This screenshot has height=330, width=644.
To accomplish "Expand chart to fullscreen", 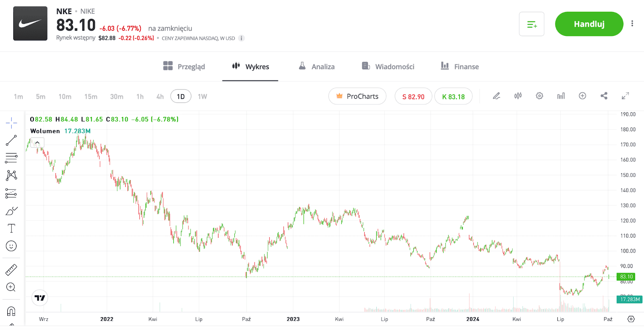I will pyautogui.click(x=625, y=96).
